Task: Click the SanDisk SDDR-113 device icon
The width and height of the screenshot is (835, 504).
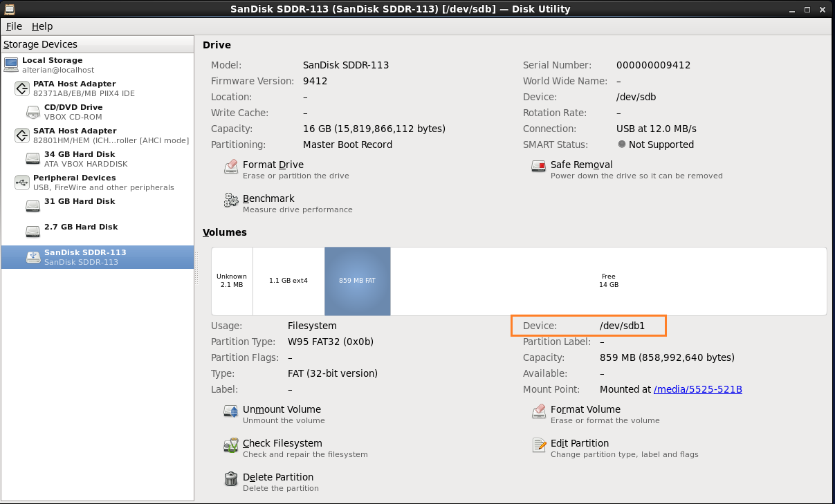Action: pos(33,257)
